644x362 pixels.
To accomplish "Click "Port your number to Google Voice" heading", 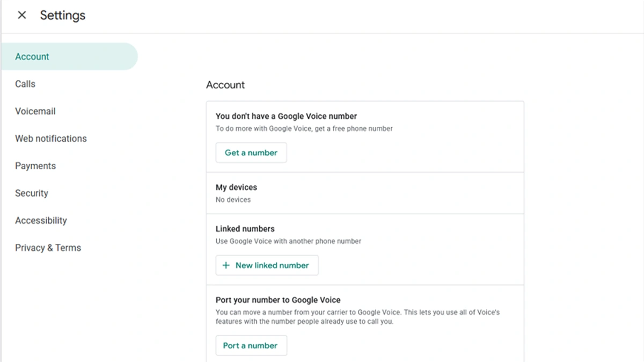I will tap(278, 300).
